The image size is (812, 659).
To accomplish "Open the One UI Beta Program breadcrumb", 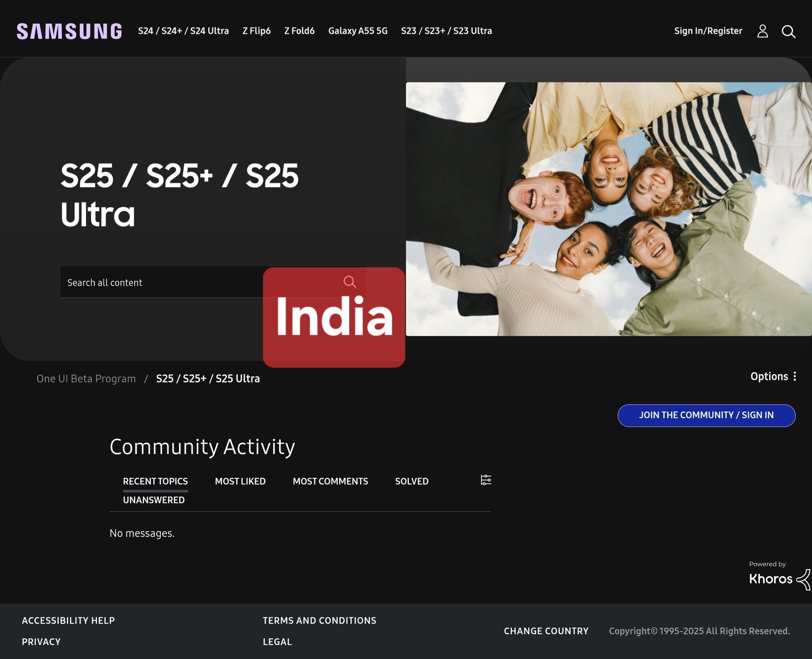I will pyautogui.click(x=86, y=378).
